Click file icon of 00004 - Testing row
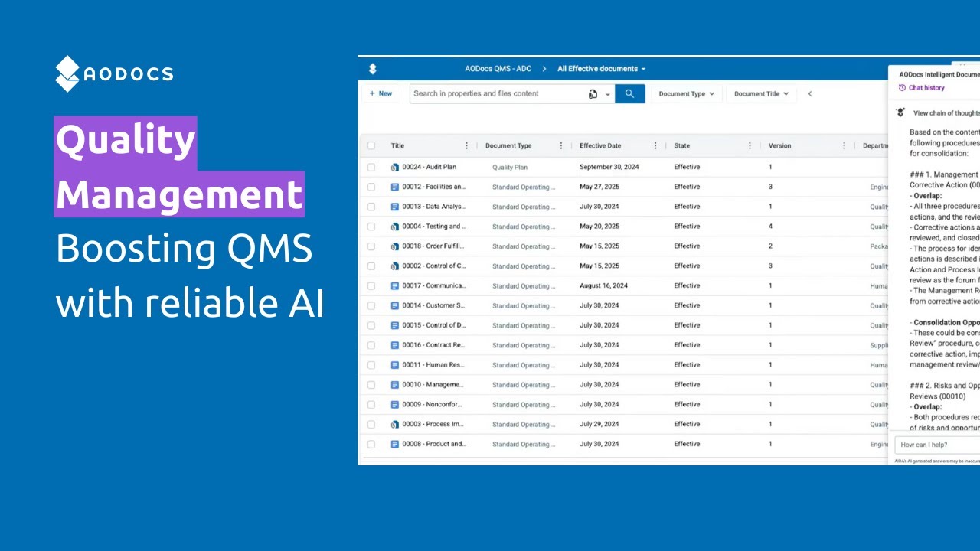 pyautogui.click(x=395, y=227)
